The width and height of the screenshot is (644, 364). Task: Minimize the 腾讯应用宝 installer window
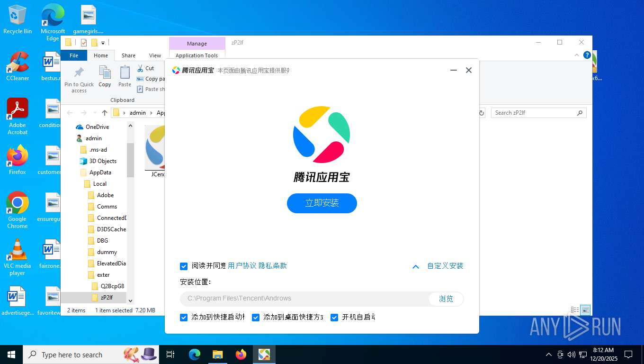pyautogui.click(x=454, y=70)
